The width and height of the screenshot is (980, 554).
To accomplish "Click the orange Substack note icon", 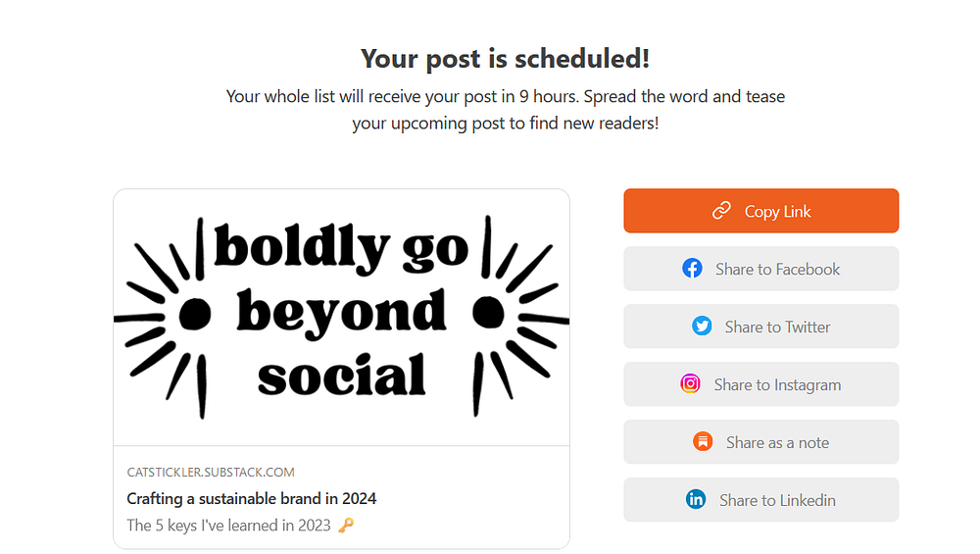I will tap(703, 442).
